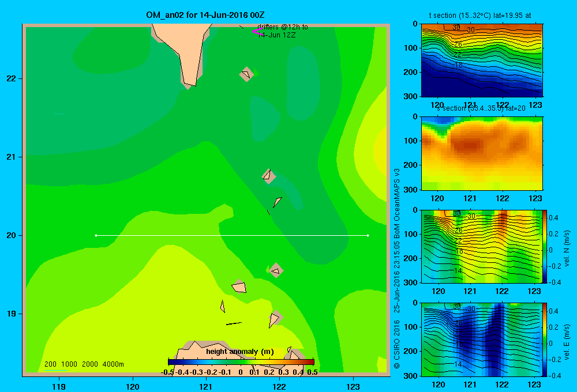577x392 pixels.
Task: Click the vel. N color scale bar
Action: (x=545, y=246)
